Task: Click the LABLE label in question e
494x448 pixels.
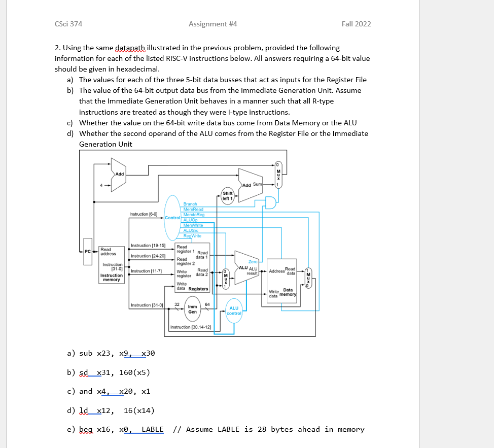Action: click(153, 429)
